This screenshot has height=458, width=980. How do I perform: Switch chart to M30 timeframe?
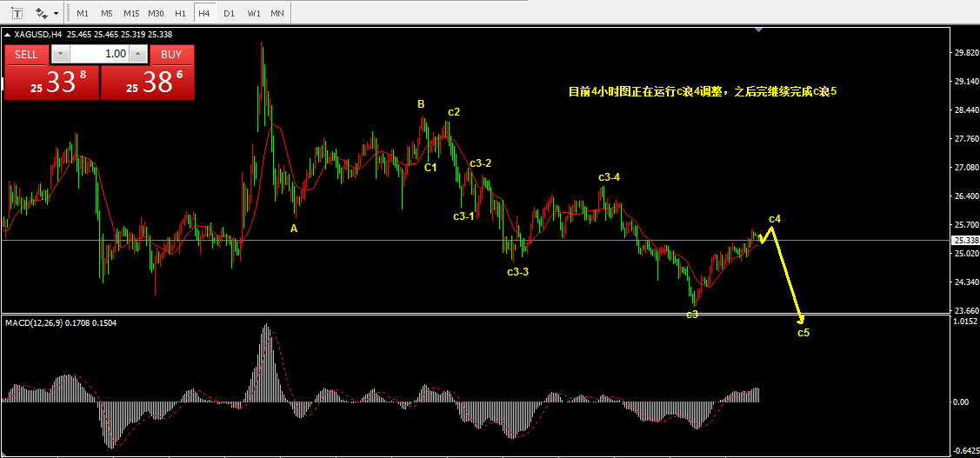157,12
